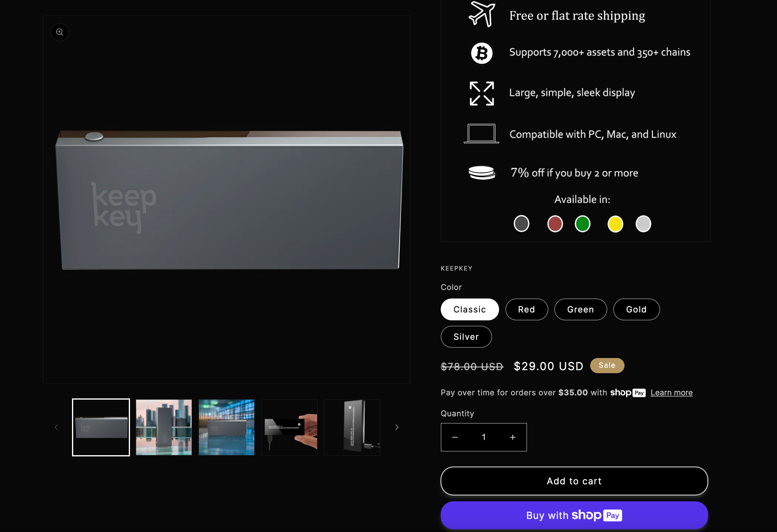Viewport: 777px width, 532px height.
Task: Select the Silver color option
Action: [466, 336]
